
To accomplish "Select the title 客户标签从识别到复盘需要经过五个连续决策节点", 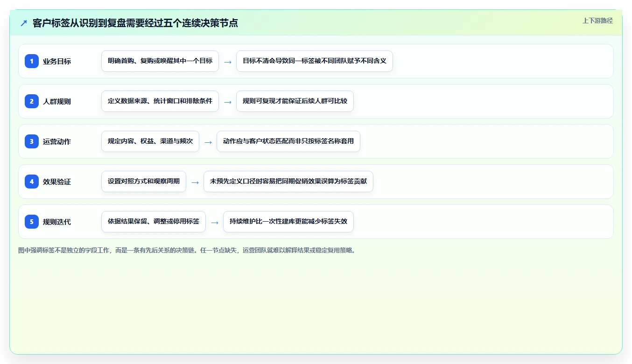I will coord(135,23).
